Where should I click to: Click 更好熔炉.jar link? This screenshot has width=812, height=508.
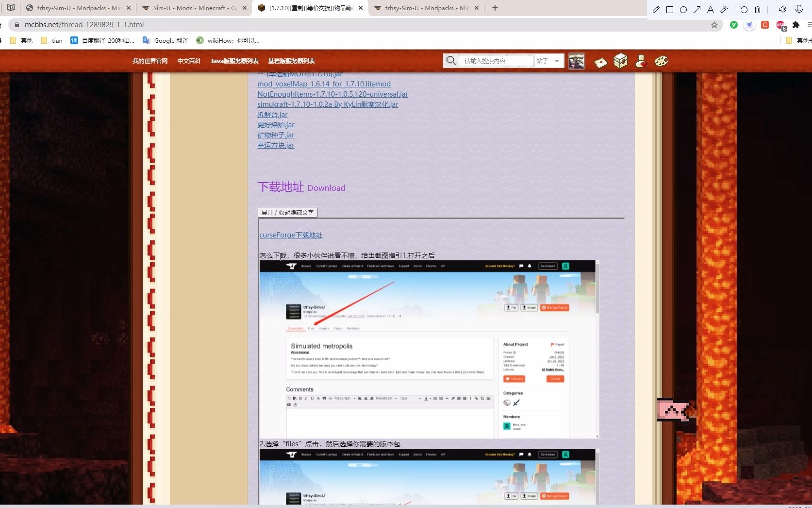pyautogui.click(x=276, y=125)
